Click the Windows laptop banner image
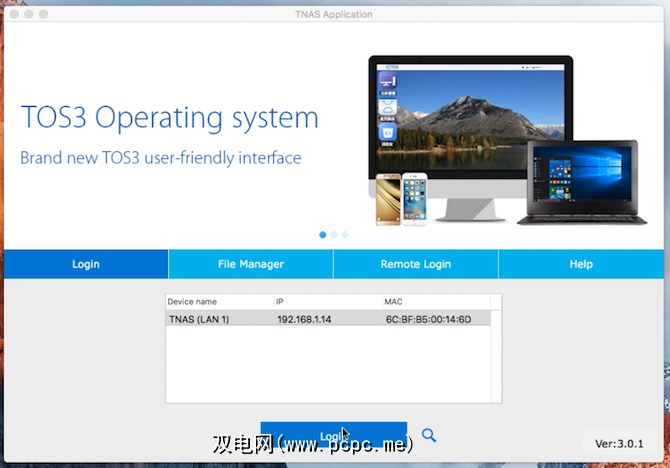This screenshot has height=468, width=670. [582, 182]
